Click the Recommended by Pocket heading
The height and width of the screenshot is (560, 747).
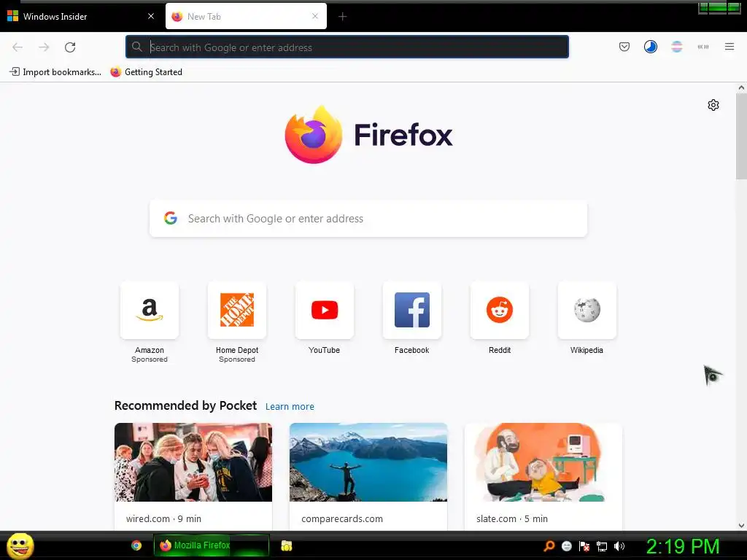(x=185, y=405)
